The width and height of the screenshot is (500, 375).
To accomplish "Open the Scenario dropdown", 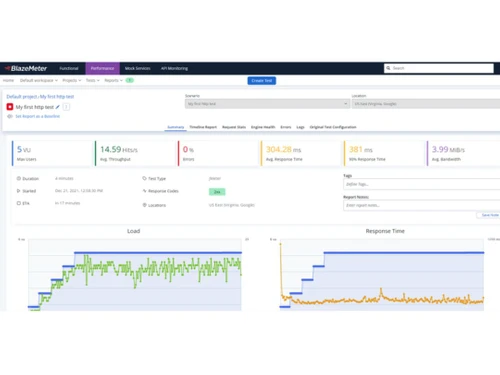I will pyautogui.click(x=267, y=104).
